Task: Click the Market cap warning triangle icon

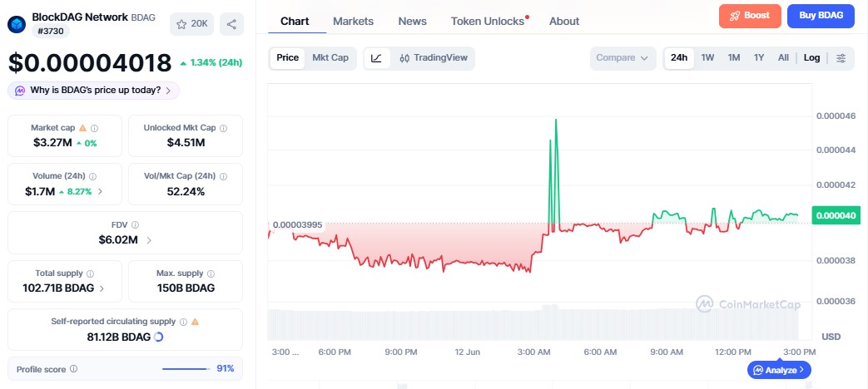Action: coord(82,128)
